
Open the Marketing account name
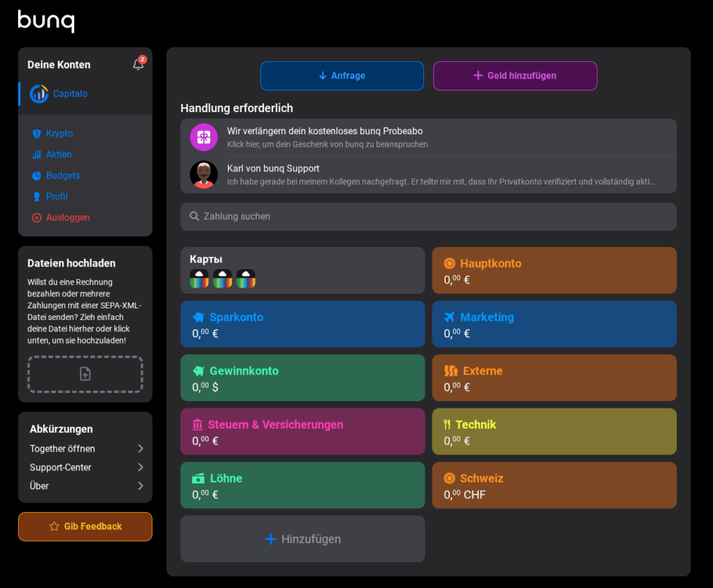[487, 317]
